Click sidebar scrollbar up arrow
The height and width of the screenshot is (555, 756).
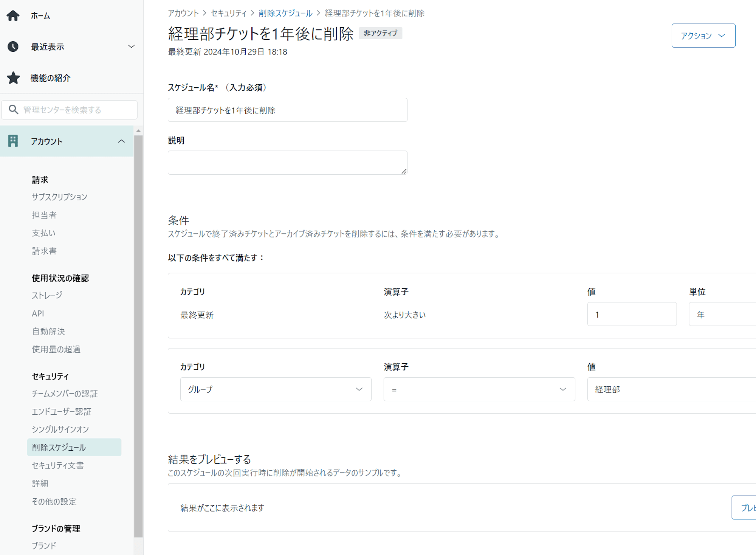138,130
